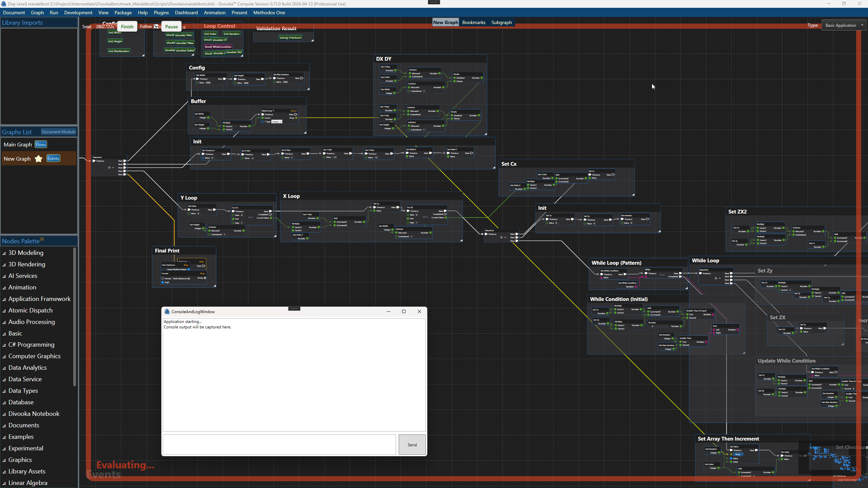Click the (int) MaxIteration variable chip

[119, 51]
